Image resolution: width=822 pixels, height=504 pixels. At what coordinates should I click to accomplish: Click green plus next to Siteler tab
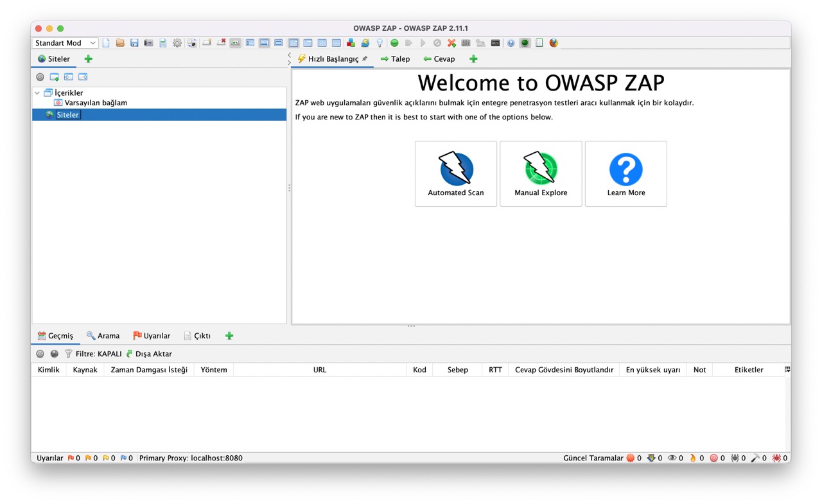[x=89, y=59]
